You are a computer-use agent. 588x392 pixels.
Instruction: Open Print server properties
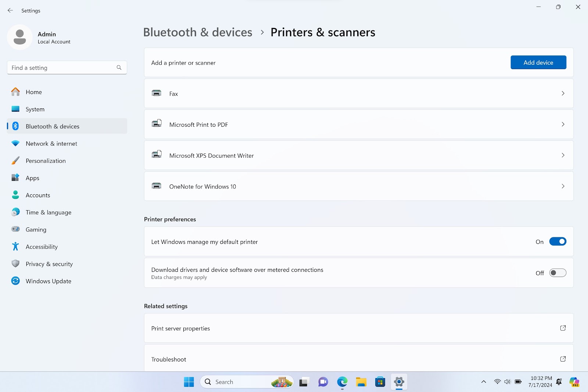point(359,328)
